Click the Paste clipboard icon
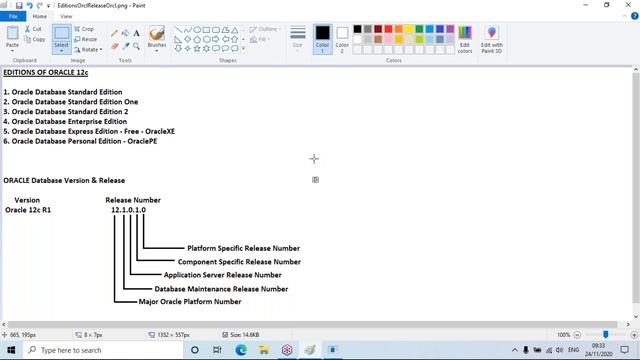The image size is (640, 360). click(x=12, y=33)
